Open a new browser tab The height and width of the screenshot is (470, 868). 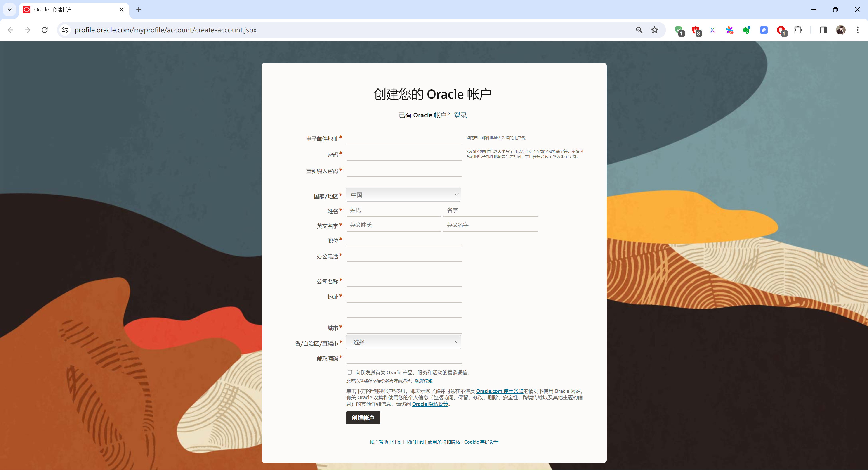[139, 9]
